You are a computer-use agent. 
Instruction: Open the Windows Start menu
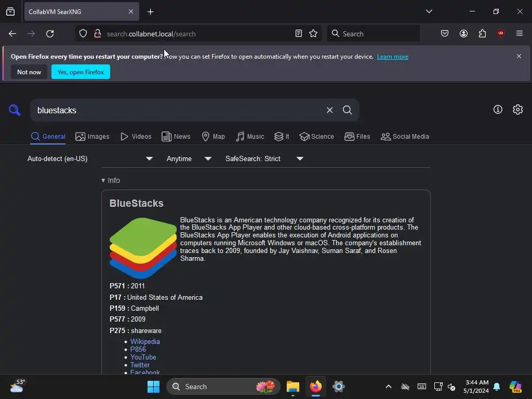point(153,387)
